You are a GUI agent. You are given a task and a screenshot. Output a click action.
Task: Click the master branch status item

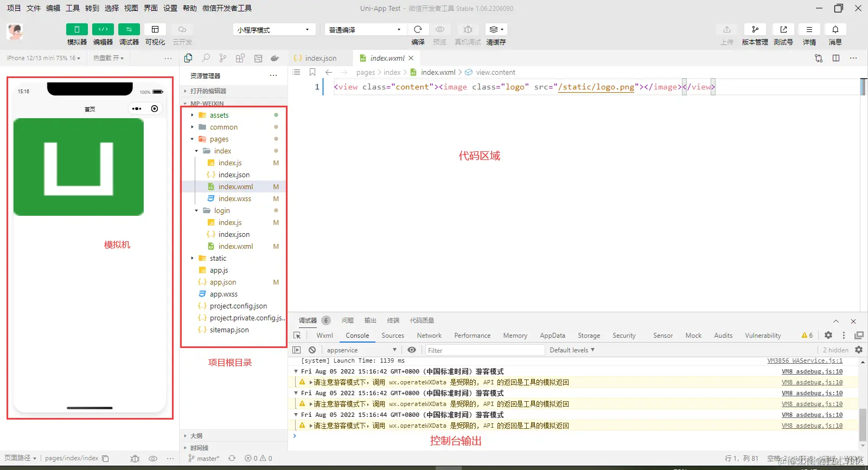click(x=204, y=459)
